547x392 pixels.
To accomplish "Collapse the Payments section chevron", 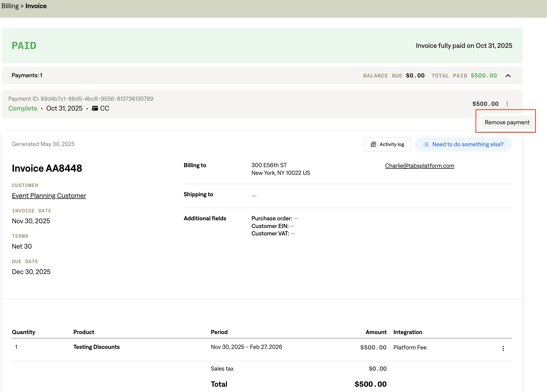I will coord(508,76).
